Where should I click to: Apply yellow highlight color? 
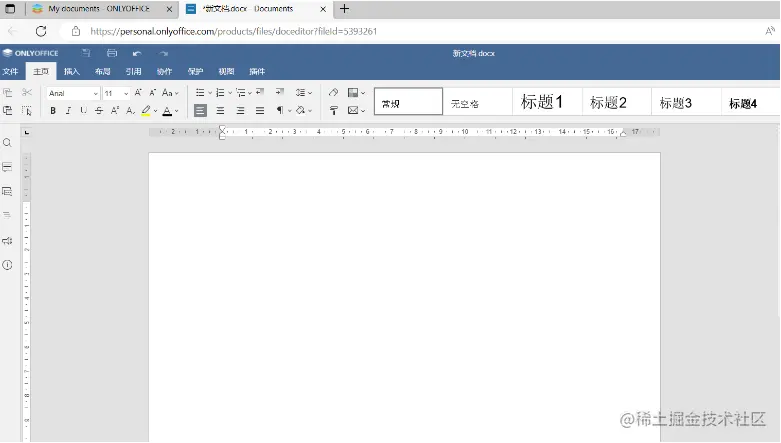[x=145, y=111]
